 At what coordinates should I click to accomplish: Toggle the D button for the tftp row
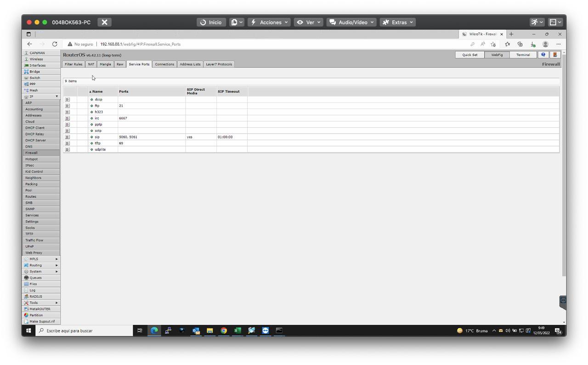tap(68, 143)
